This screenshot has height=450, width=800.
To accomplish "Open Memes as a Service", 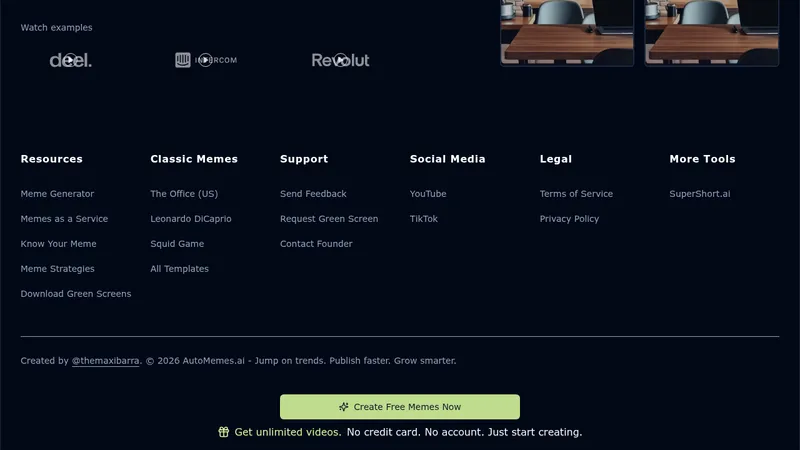I will click(x=64, y=219).
